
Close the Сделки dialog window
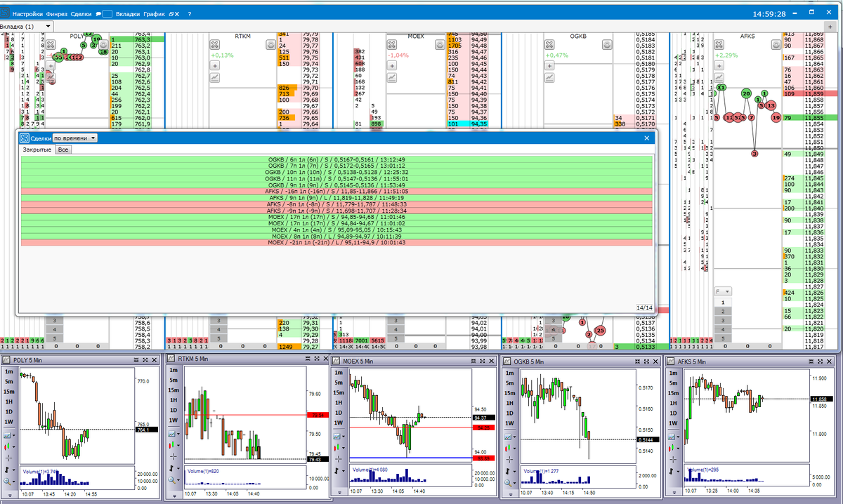pyautogui.click(x=647, y=138)
